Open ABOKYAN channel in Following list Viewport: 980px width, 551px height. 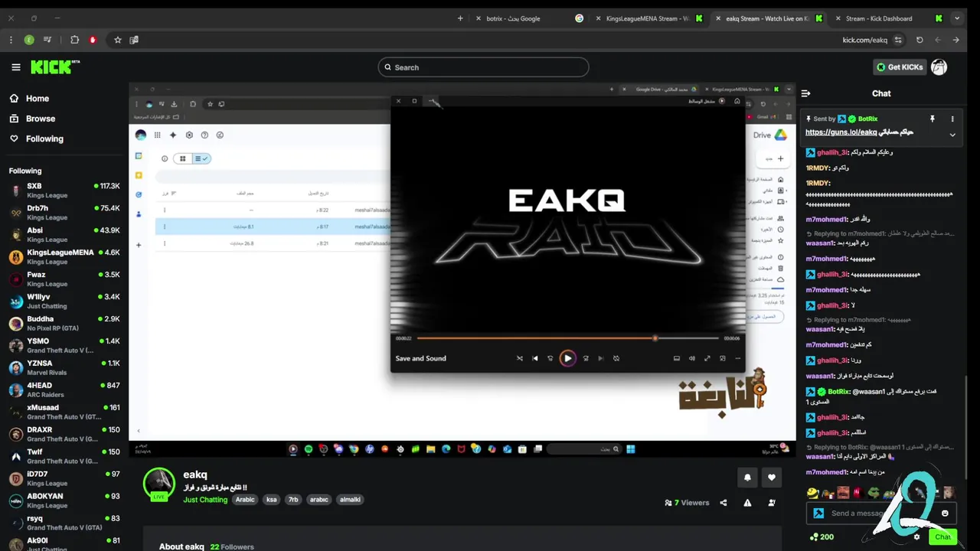(64, 501)
